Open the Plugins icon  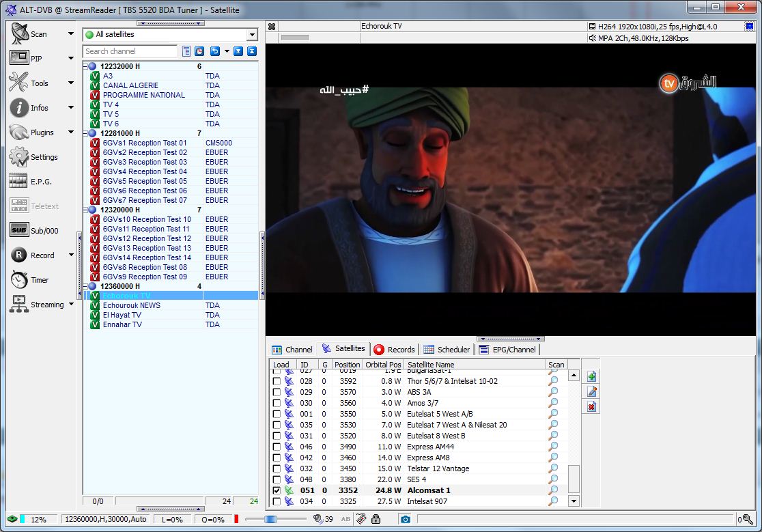19,132
